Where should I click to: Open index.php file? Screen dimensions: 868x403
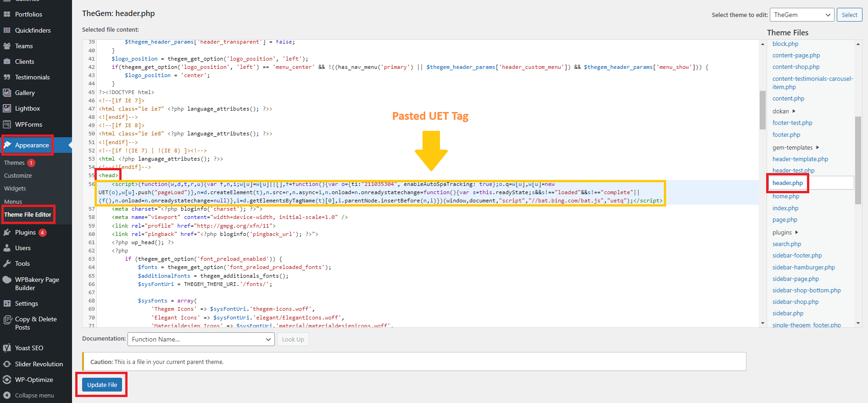pos(785,208)
